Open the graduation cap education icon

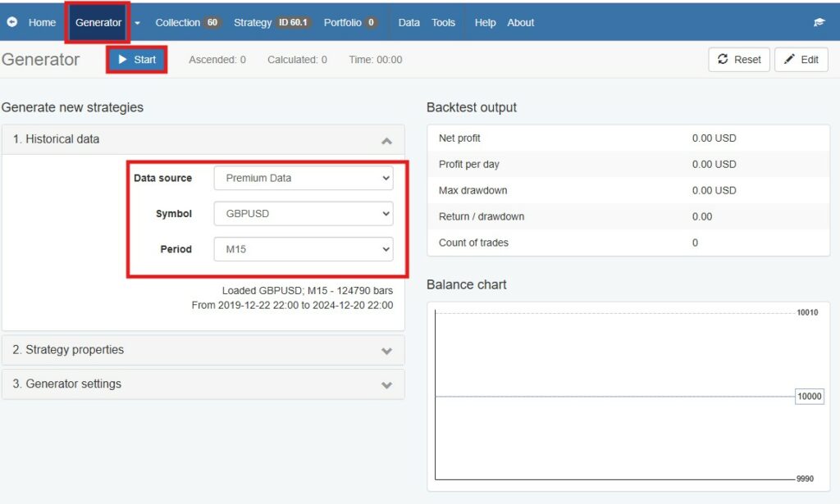point(818,22)
